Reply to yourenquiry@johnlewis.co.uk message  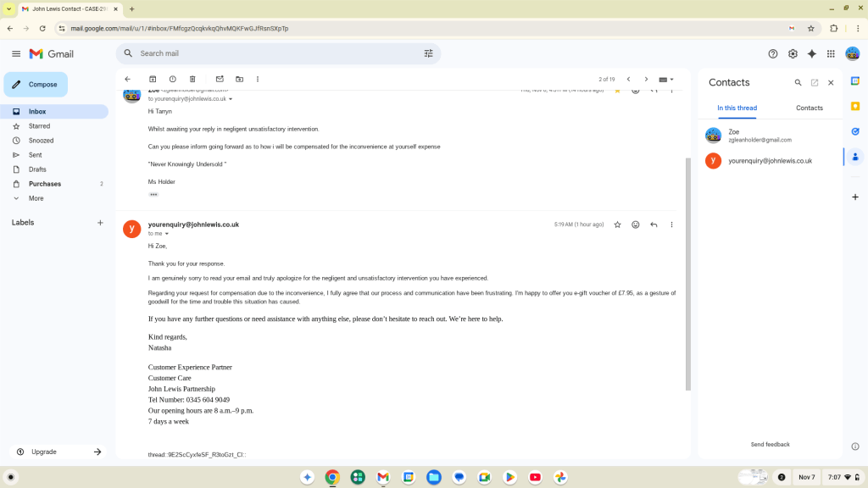(x=654, y=225)
